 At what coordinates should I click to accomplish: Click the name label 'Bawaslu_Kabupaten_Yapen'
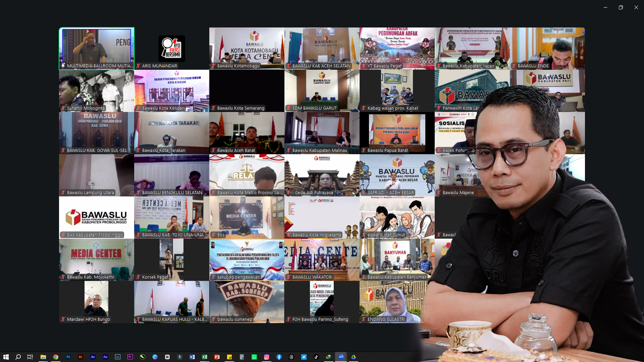469,66
